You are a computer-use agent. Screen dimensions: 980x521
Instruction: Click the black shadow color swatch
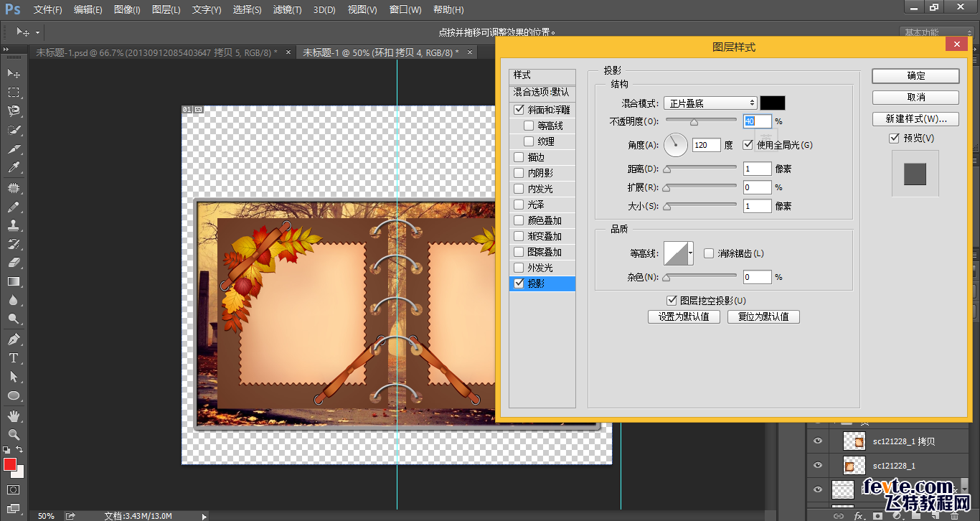click(773, 103)
